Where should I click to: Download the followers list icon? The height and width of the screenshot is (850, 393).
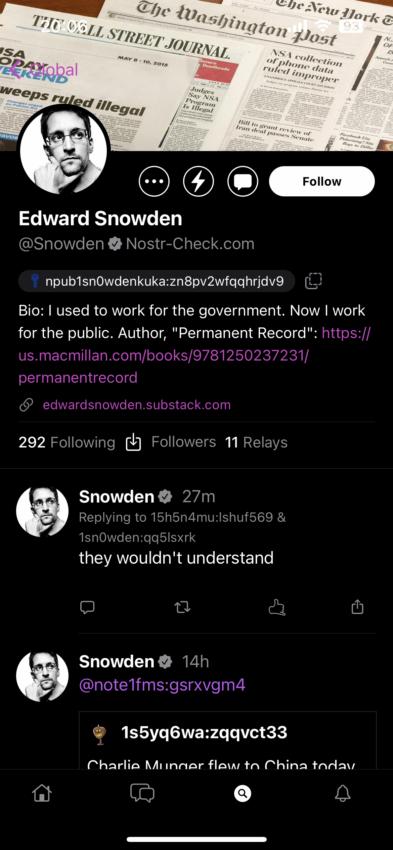(x=133, y=442)
